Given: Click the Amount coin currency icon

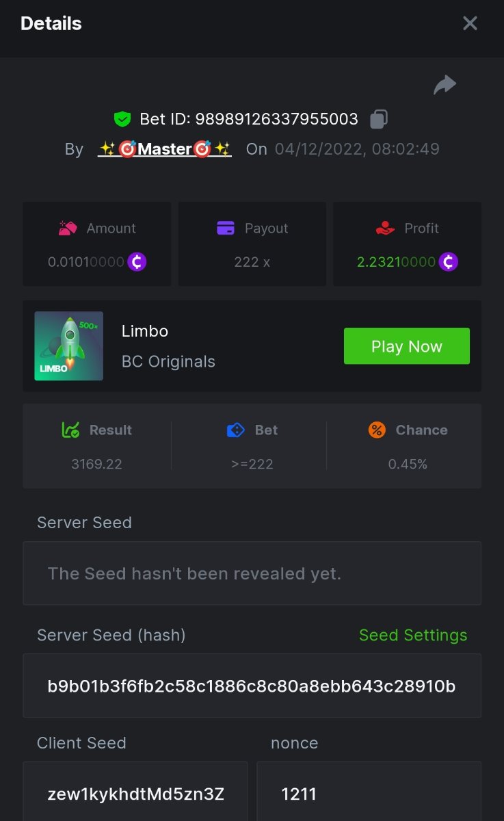Looking at the screenshot, I should click(x=137, y=261).
